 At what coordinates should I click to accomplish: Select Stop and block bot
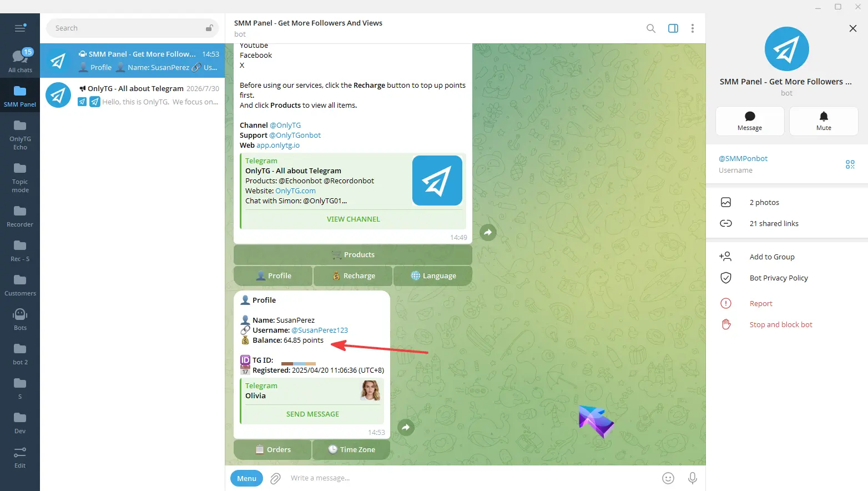787,324
